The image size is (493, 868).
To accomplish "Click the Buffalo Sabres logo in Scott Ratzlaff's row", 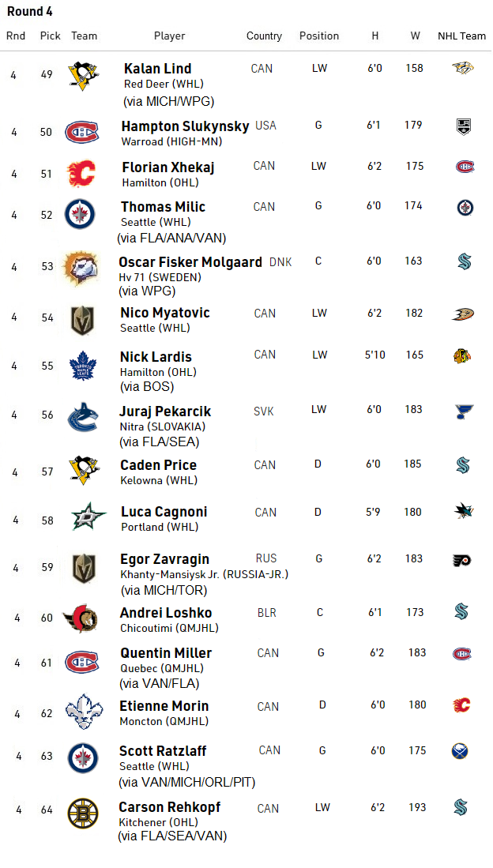I will (x=460, y=751).
